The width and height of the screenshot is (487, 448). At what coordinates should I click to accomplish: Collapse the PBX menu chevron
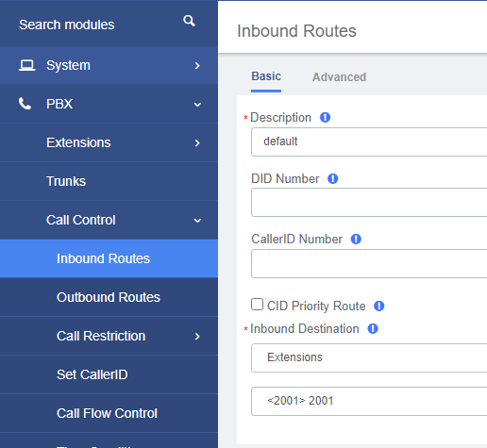(x=197, y=105)
